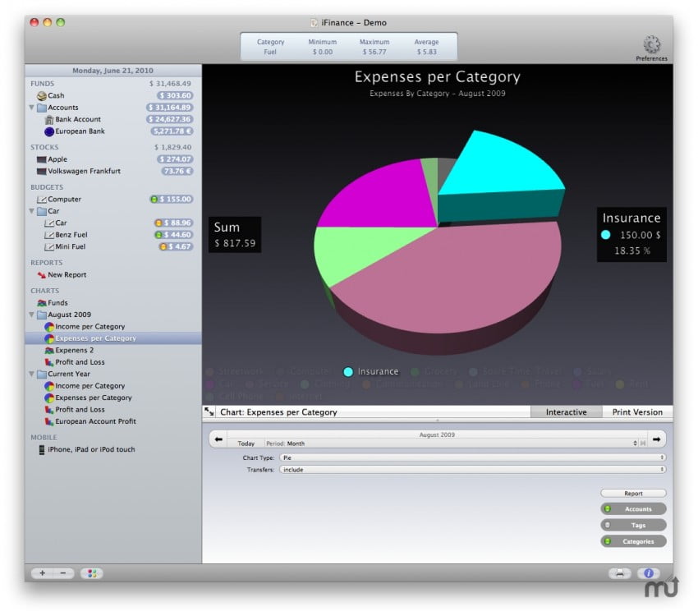698x616 pixels.
Task: Go to previous period with left arrow
Action: (218, 439)
